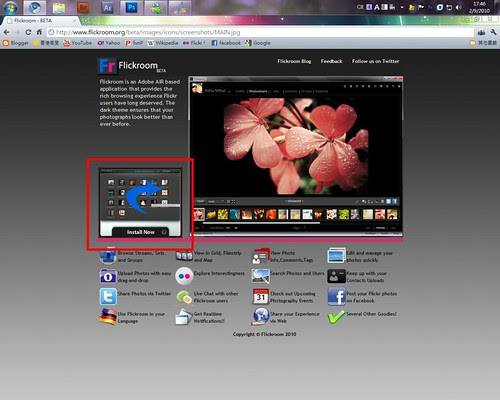The image size is (500, 400).
Task: Open the Windows Start orb
Action: click(10, 7)
